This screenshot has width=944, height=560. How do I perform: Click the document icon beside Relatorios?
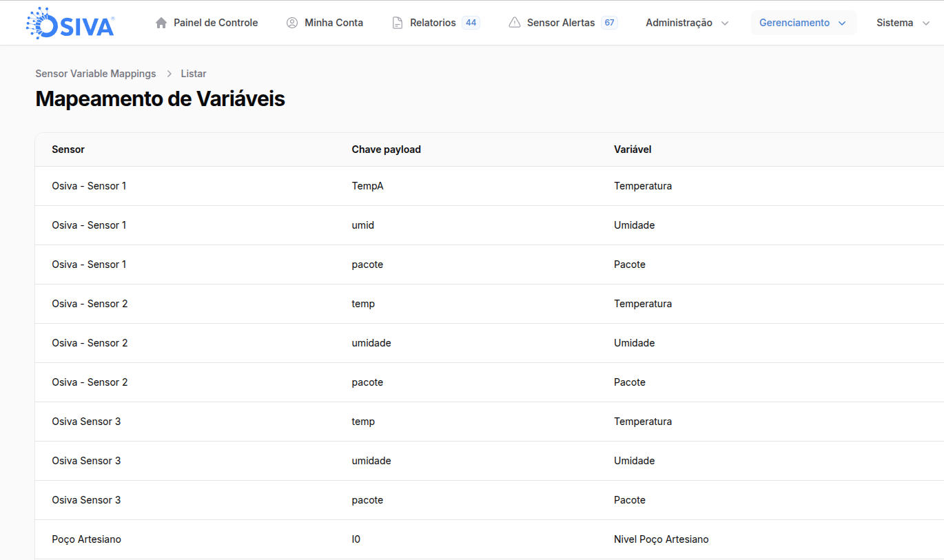[398, 23]
